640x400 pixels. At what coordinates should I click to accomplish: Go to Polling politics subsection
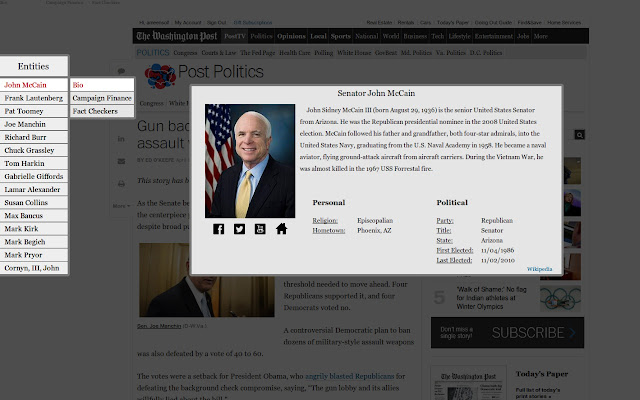pos(324,53)
